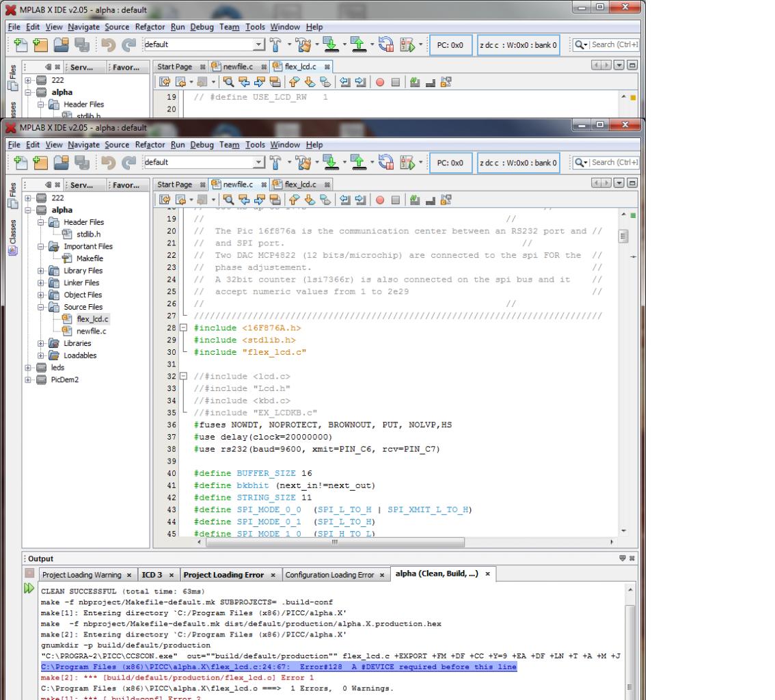Expand Linker Files folder
The image size is (775, 700).
40,283
